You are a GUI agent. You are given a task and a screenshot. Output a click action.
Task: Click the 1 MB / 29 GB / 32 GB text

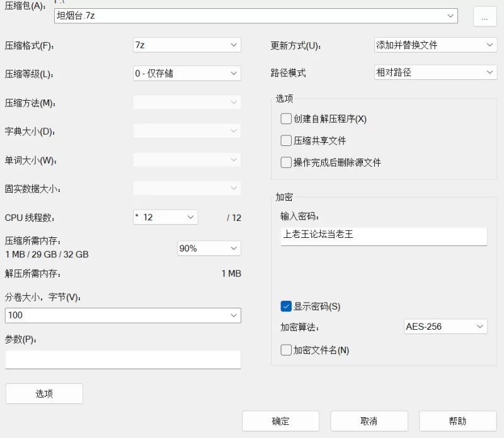tap(47, 254)
